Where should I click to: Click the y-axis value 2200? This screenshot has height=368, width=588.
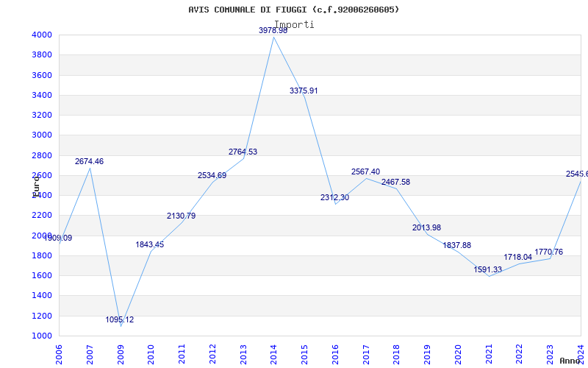click(42, 216)
